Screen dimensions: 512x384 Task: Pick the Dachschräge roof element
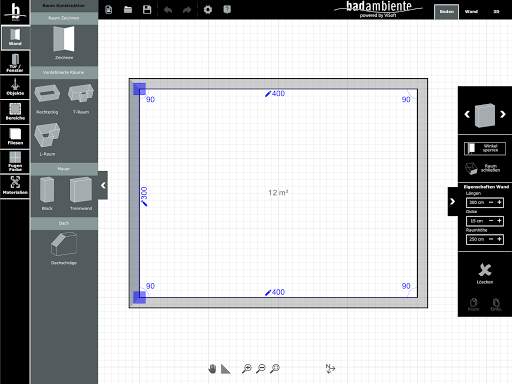tap(64, 248)
